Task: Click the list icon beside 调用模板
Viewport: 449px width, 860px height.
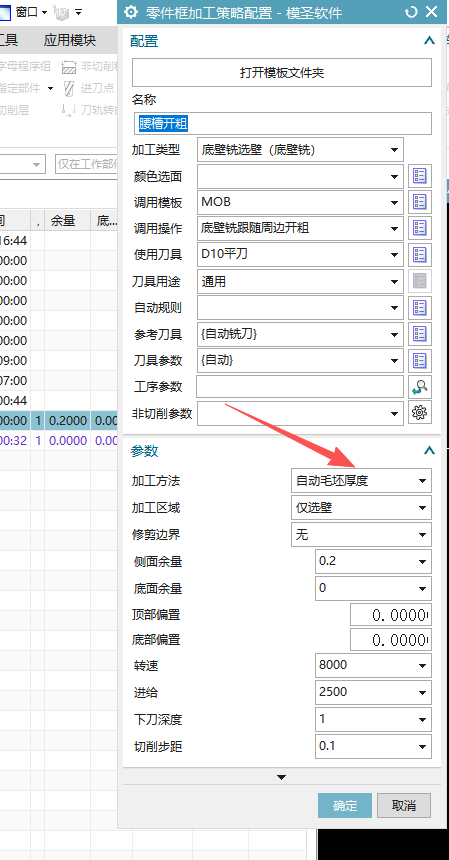Action: [420, 202]
